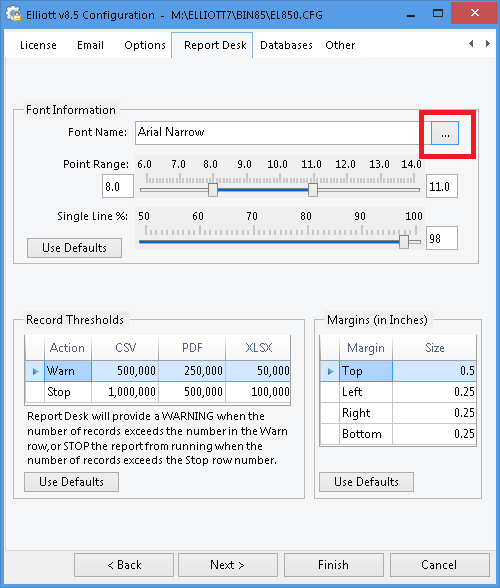Go to the Email tab
This screenshot has width=500, height=588.
click(90, 45)
